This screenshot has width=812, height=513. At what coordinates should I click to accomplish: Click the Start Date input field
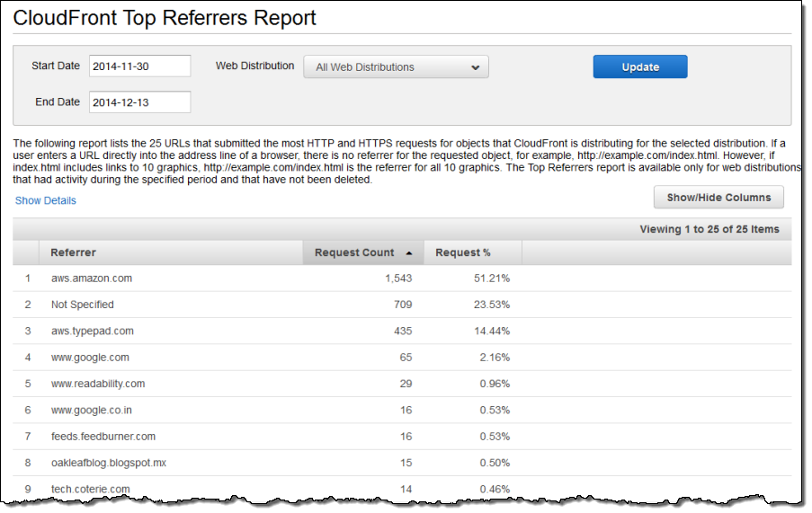[139, 66]
